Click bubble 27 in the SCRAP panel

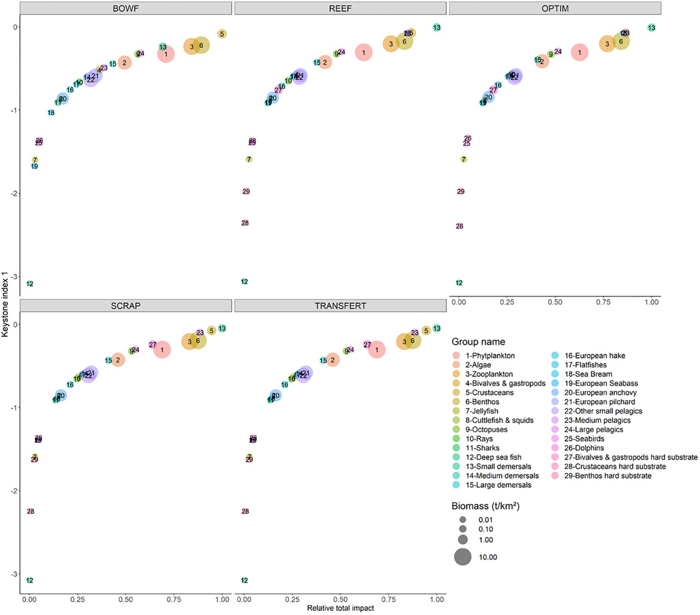pyautogui.click(x=153, y=345)
